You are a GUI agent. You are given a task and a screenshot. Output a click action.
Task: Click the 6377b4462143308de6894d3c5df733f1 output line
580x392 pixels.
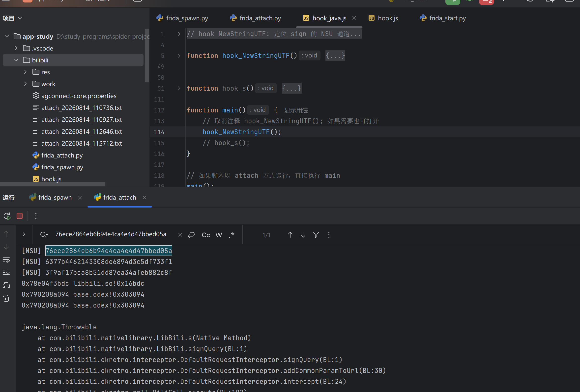pos(97,261)
